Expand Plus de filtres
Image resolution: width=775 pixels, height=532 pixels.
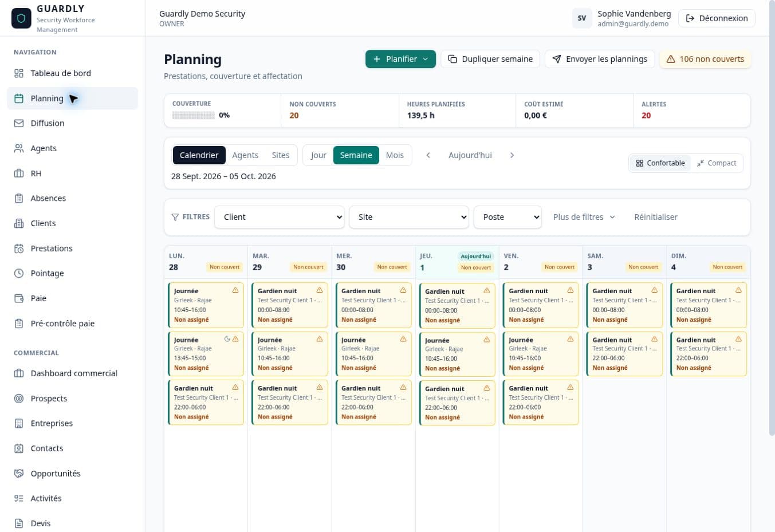pos(584,217)
